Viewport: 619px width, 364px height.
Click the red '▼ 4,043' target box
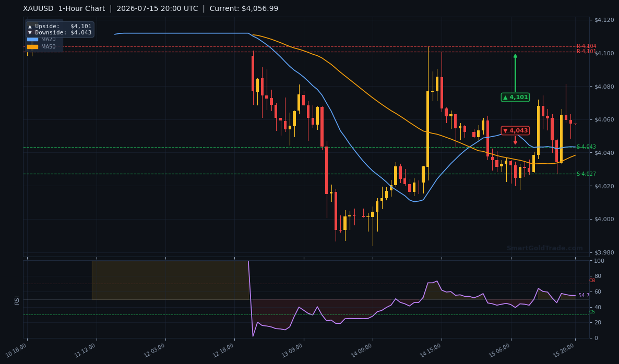(x=515, y=130)
